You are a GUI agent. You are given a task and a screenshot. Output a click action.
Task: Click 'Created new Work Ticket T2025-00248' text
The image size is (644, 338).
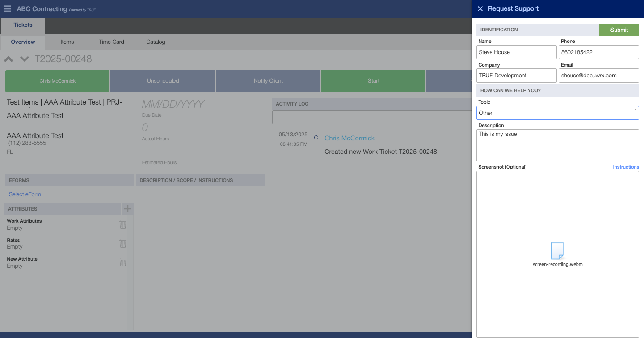point(381,152)
